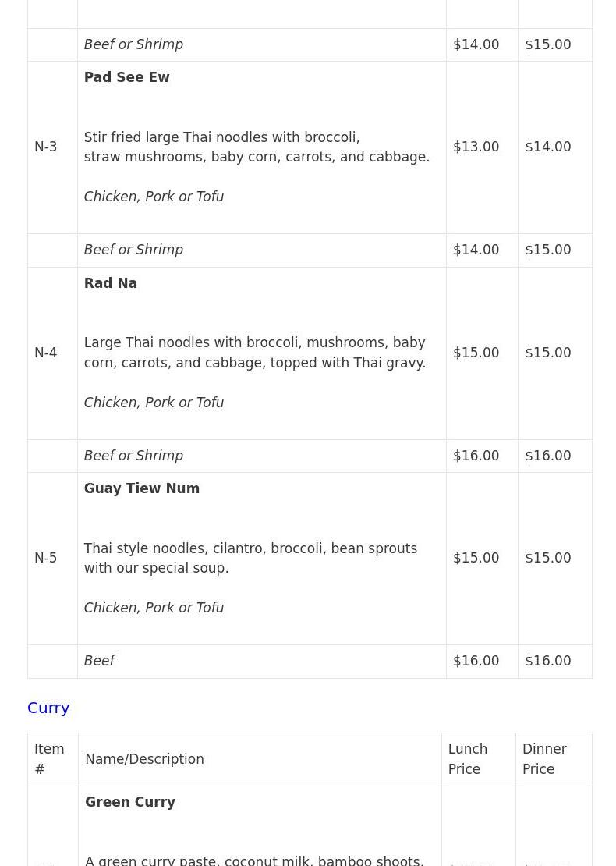The height and width of the screenshot is (866, 616).
Task: Click the N-3 item number
Action: [45, 147]
